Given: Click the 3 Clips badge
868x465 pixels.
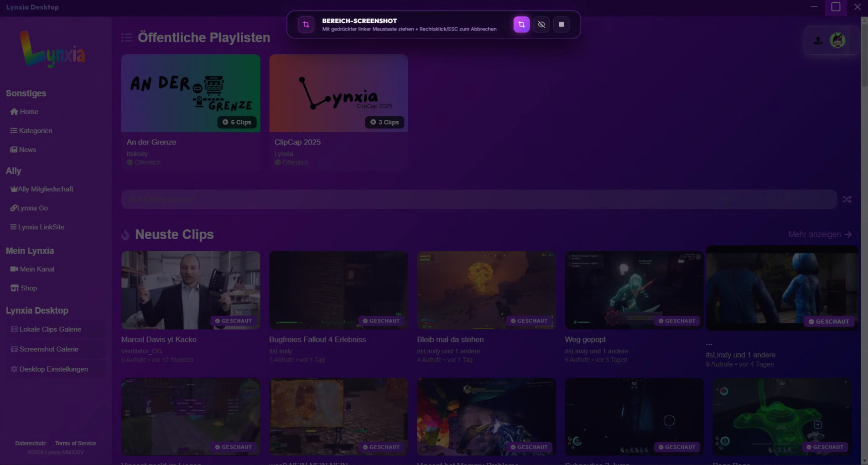Looking at the screenshot, I should [x=385, y=122].
